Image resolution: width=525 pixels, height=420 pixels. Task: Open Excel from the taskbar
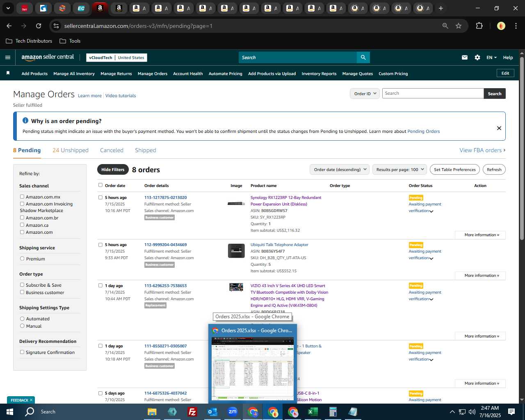click(313, 412)
